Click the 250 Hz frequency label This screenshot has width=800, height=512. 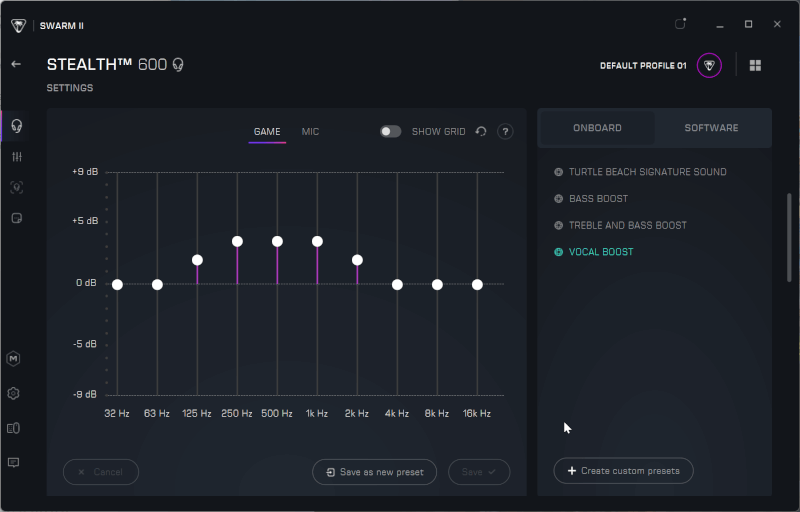(237, 414)
